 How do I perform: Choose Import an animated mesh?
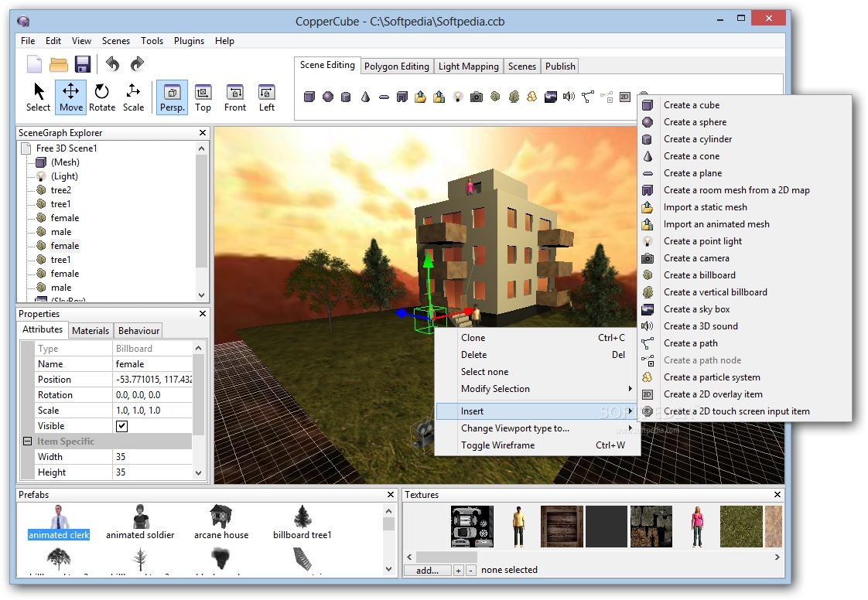click(744, 224)
